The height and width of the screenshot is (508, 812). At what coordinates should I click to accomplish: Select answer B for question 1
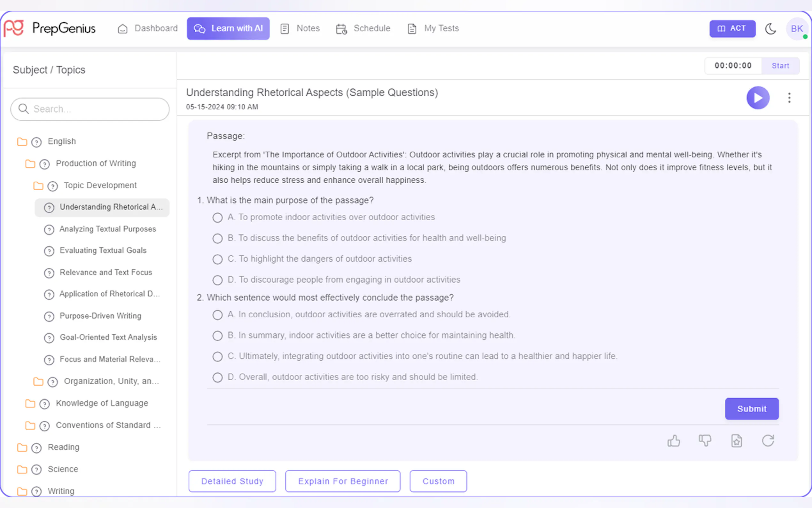pos(217,239)
